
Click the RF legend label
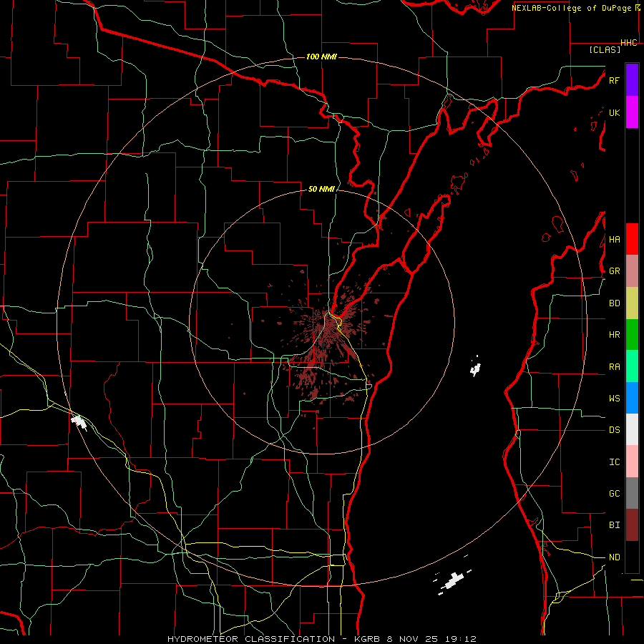tap(614, 80)
